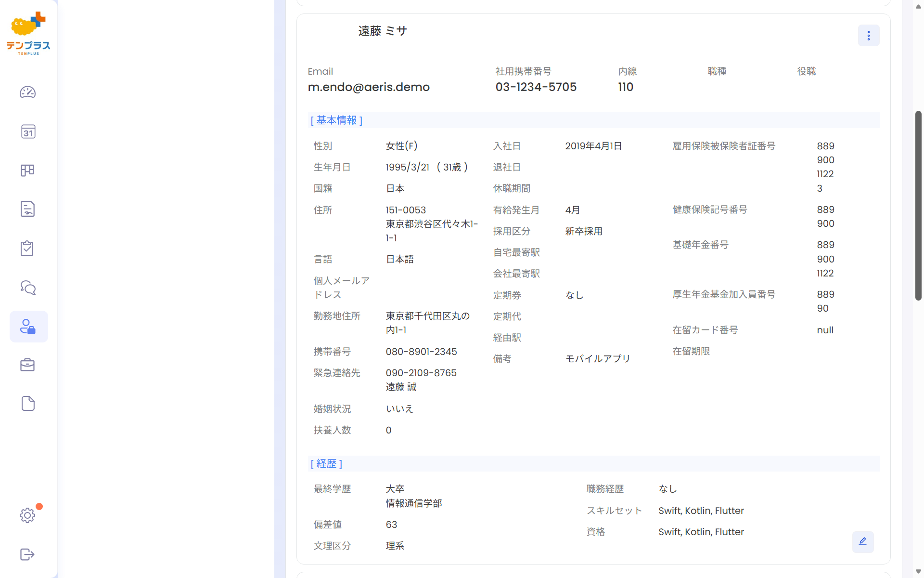Click the 基礎年金番号 label
Screen dimensions: 924x578
click(700, 245)
